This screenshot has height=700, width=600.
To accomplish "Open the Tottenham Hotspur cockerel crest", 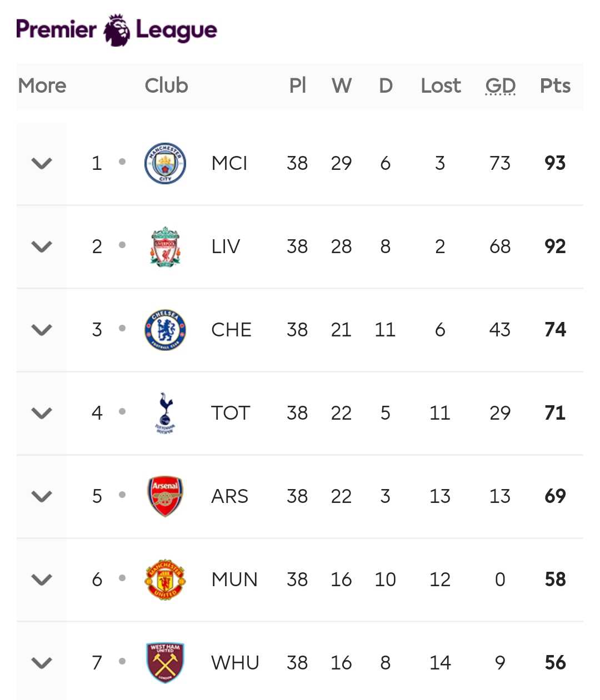I will (x=165, y=413).
